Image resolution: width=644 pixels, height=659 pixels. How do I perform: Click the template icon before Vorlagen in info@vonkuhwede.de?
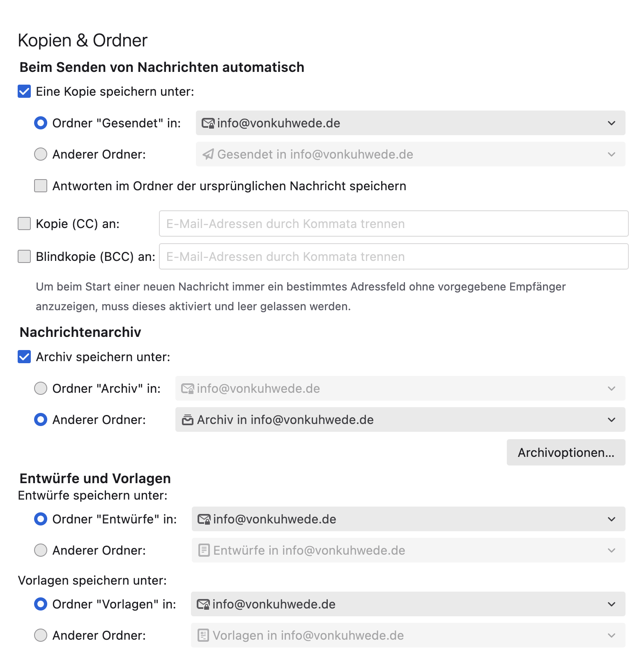[x=203, y=636]
